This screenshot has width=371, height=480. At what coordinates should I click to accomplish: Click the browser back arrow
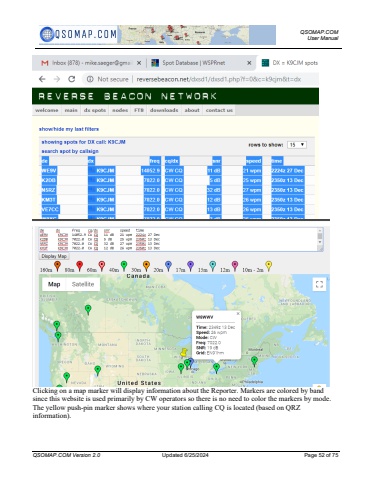pyautogui.click(x=42, y=79)
